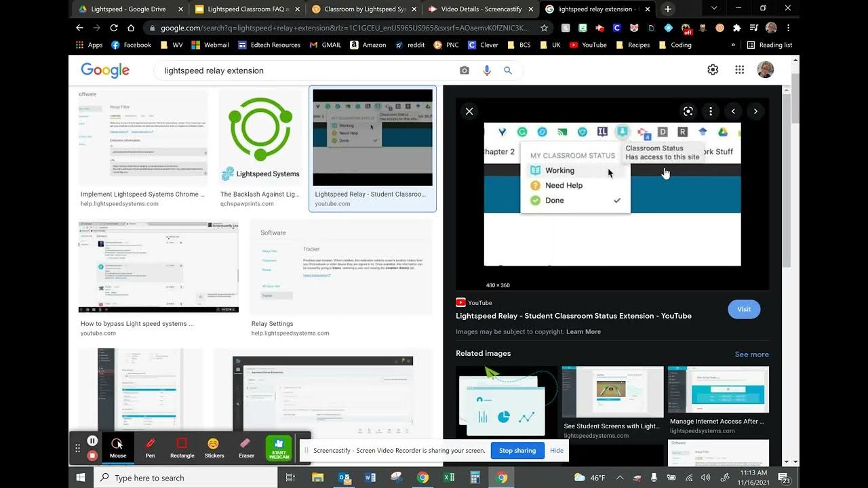Select the Screencastify Eraser tool
The width and height of the screenshot is (868, 488).
[246, 447]
